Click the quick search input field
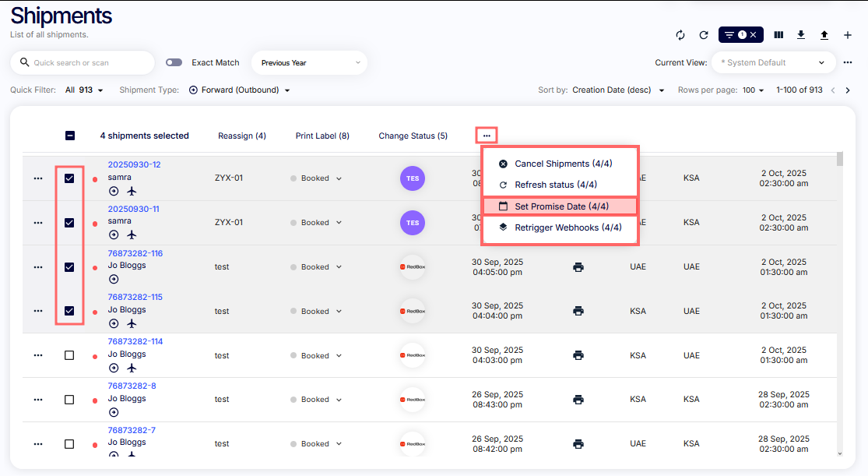The image size is (868, 476). coord(86,62)
